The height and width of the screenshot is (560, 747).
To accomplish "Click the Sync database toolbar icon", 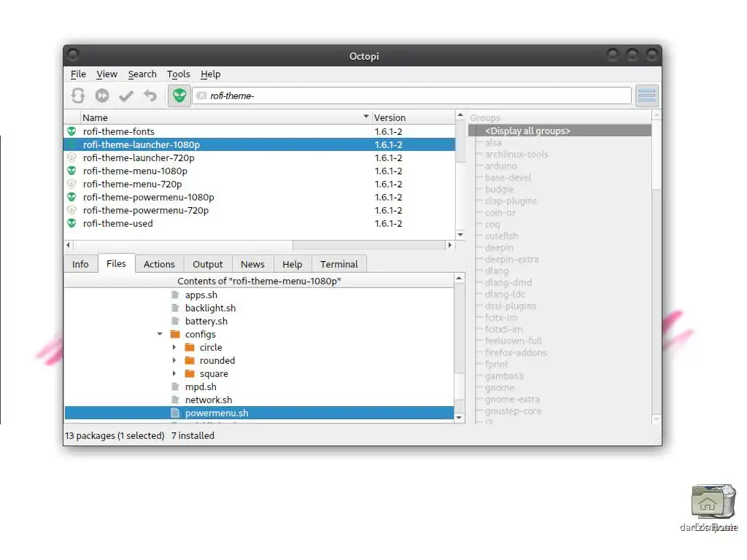I will tap(78, 96).
